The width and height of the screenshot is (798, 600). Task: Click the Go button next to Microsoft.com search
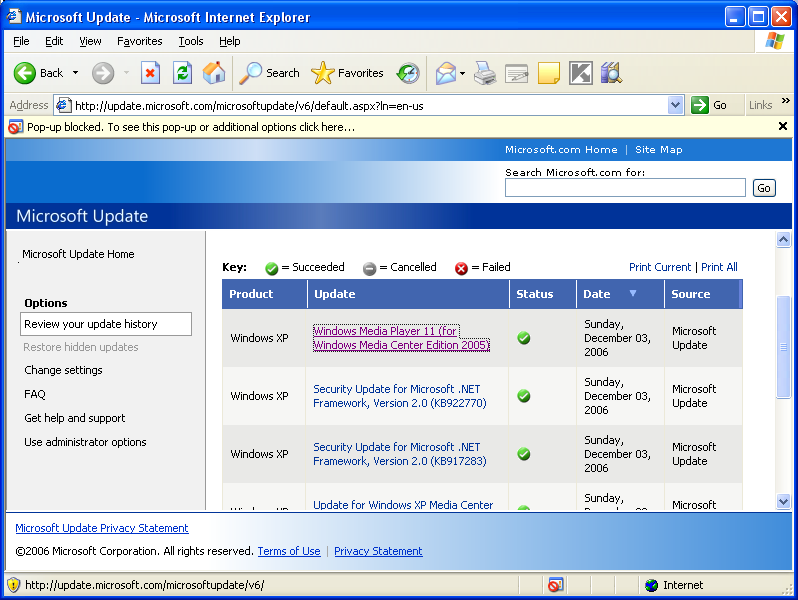tap(764, 188)
